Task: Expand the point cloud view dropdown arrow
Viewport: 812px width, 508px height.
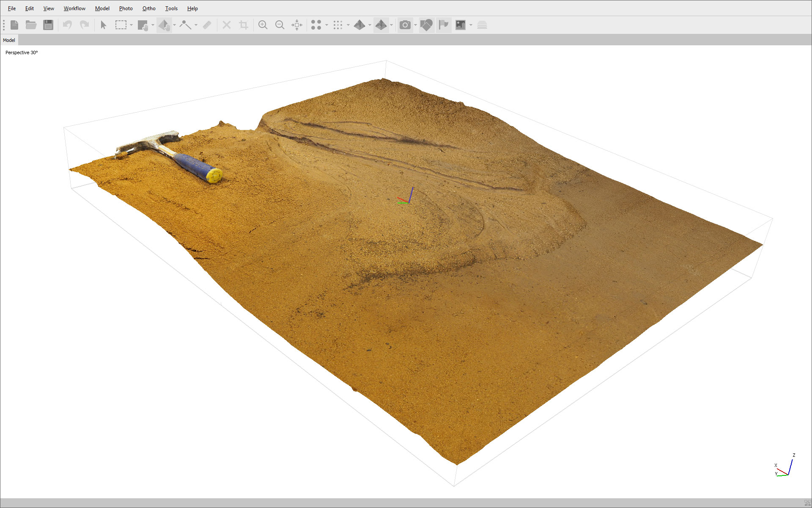Action: tap(326, 25)
